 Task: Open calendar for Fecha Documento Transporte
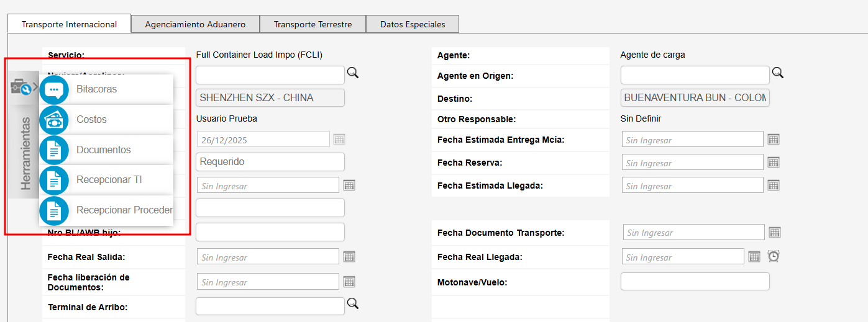tap(775, 233)
